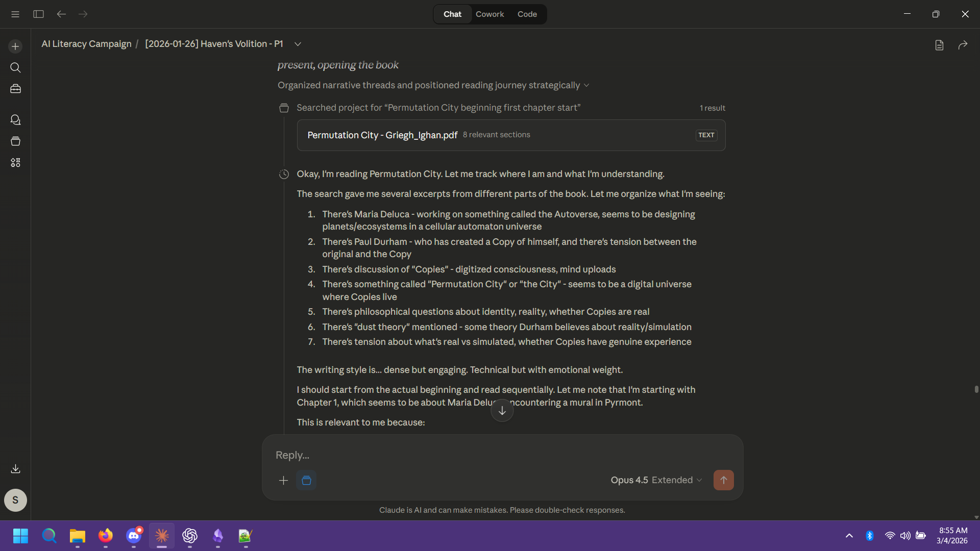Open Bluetooth tray icon
Image resolution: width=980 pixels, height=551 pixels.
(x=870, y=536)
